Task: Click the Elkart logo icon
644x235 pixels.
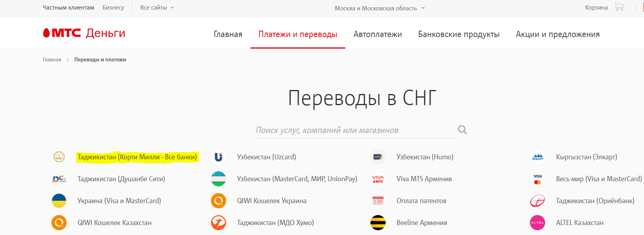Action: [x=538, y=157]
